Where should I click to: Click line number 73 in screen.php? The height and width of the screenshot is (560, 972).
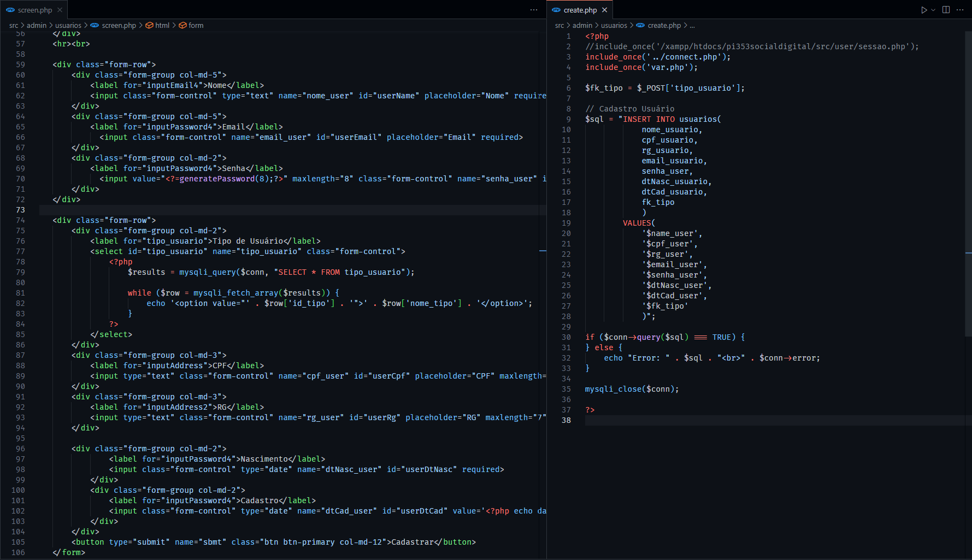click(20, 210)
